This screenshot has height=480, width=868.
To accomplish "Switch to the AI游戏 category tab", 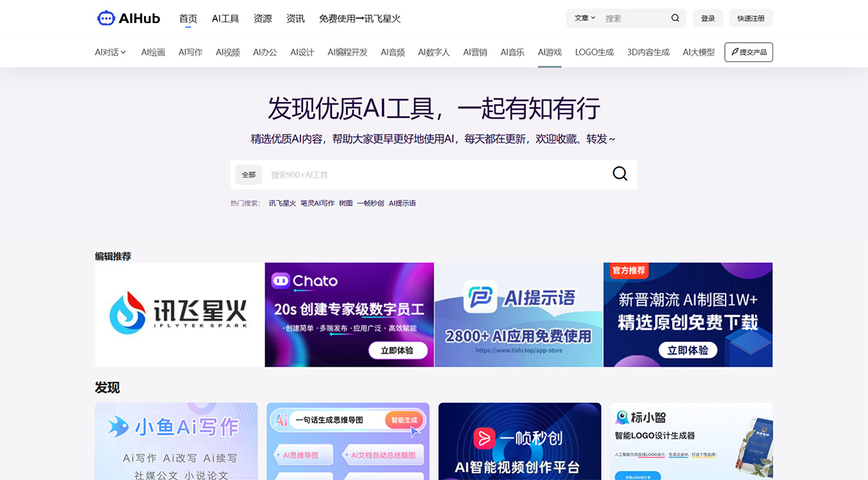I will pos(549,52).
